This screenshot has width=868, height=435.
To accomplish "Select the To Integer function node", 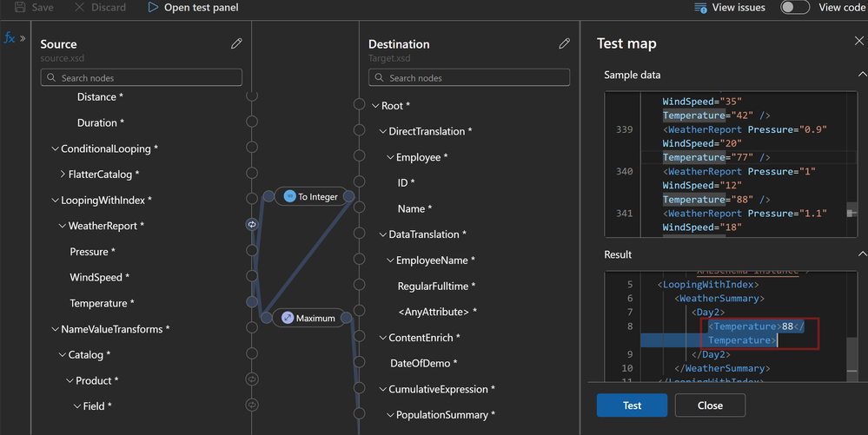I will tap(310, 196).
